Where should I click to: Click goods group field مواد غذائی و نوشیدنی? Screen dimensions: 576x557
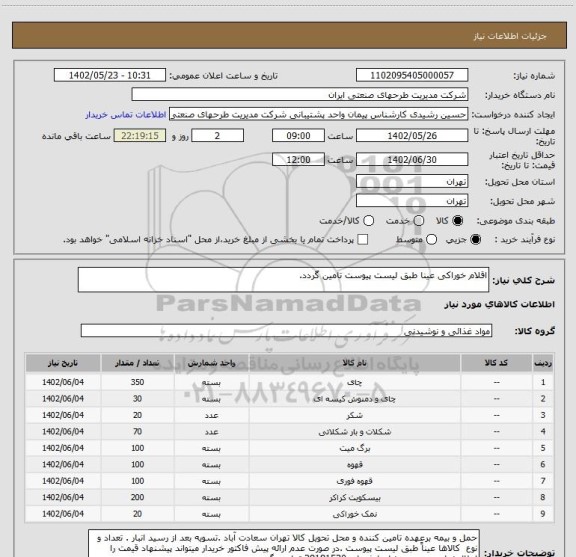coord(286,331)
